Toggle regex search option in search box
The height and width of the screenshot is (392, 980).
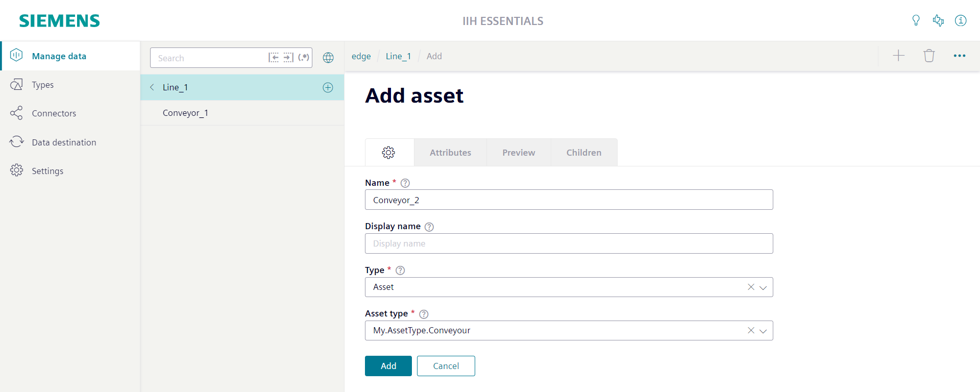point(304,57)
